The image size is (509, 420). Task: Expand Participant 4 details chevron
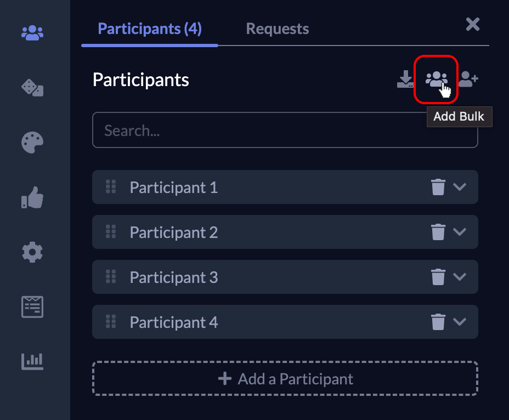pyautogui.click(x=460, y=322)
